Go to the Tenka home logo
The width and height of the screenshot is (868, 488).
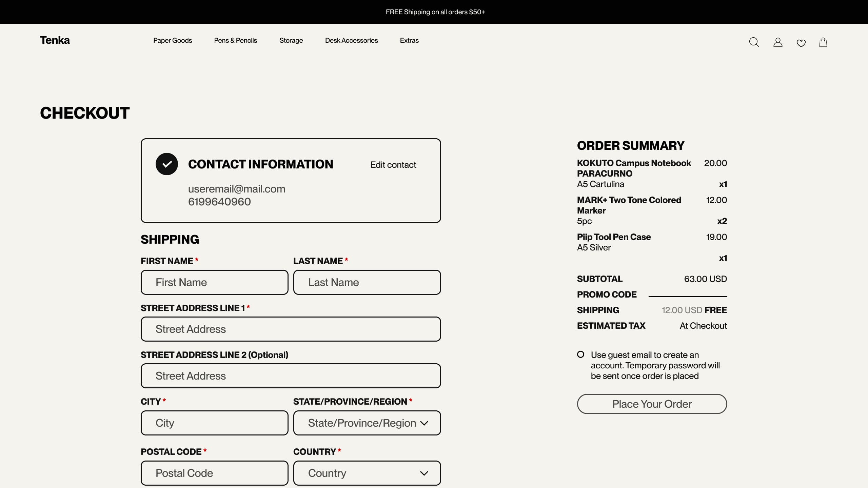(55, 40)
